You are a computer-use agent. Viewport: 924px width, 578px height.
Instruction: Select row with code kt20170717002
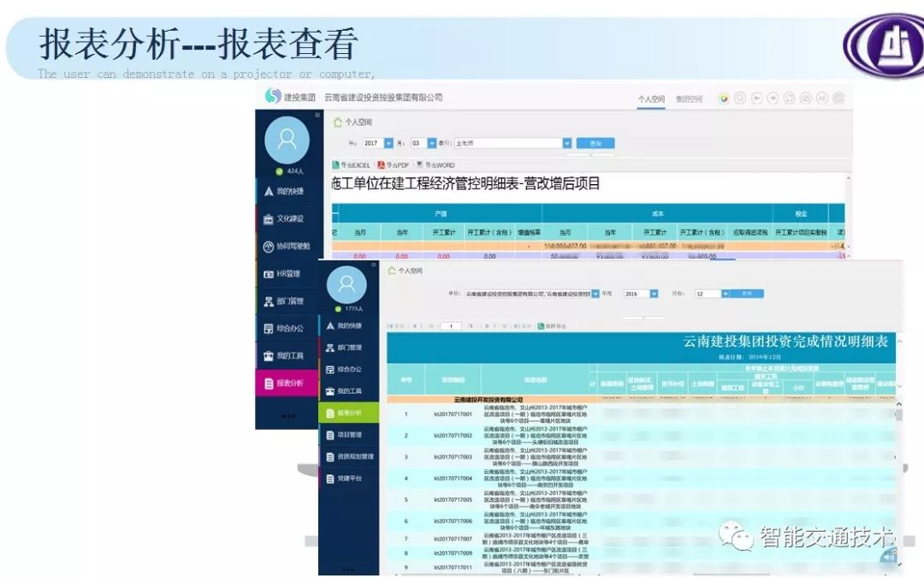click(641, 435)
